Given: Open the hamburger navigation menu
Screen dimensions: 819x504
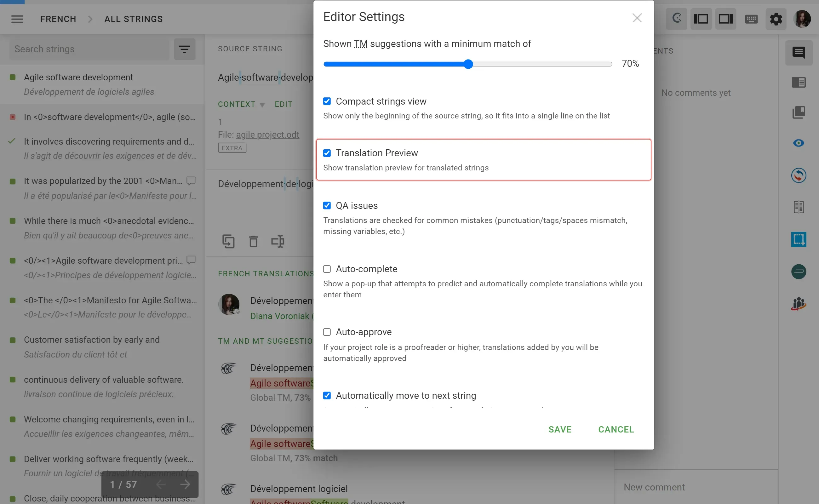Looking at the screenshot, I should [x=17, y=19].
